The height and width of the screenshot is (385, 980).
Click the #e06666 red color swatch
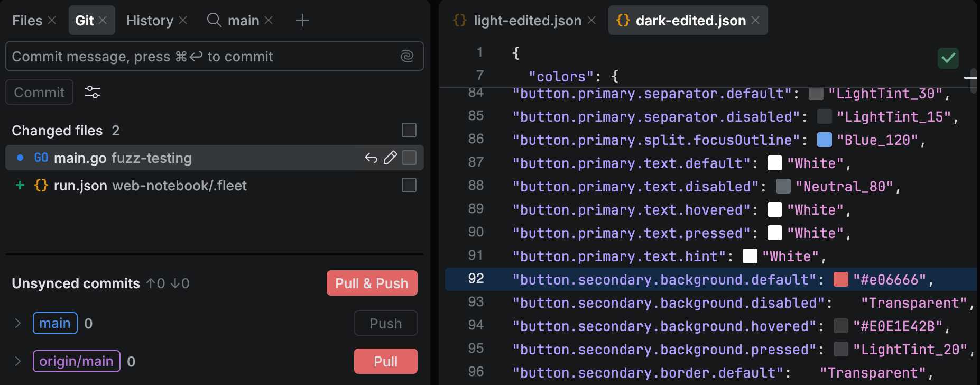tap(840, 279)
